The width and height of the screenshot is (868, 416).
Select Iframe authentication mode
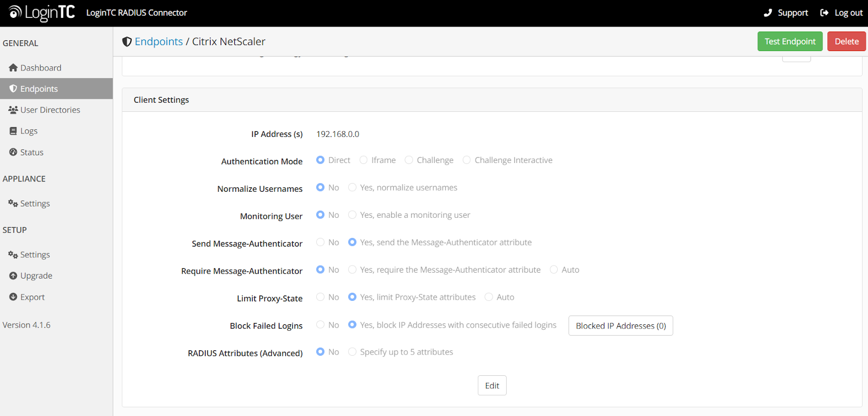coord(363,160)
